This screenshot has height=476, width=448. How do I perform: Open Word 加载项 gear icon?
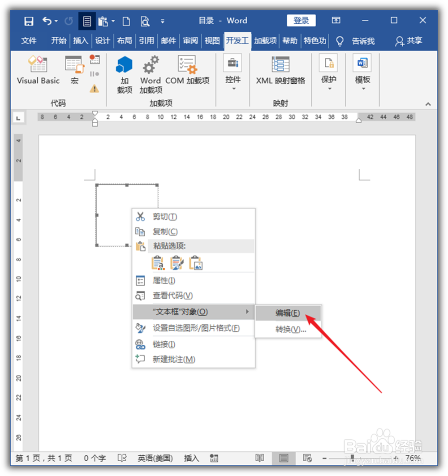(x=151, y=74)
